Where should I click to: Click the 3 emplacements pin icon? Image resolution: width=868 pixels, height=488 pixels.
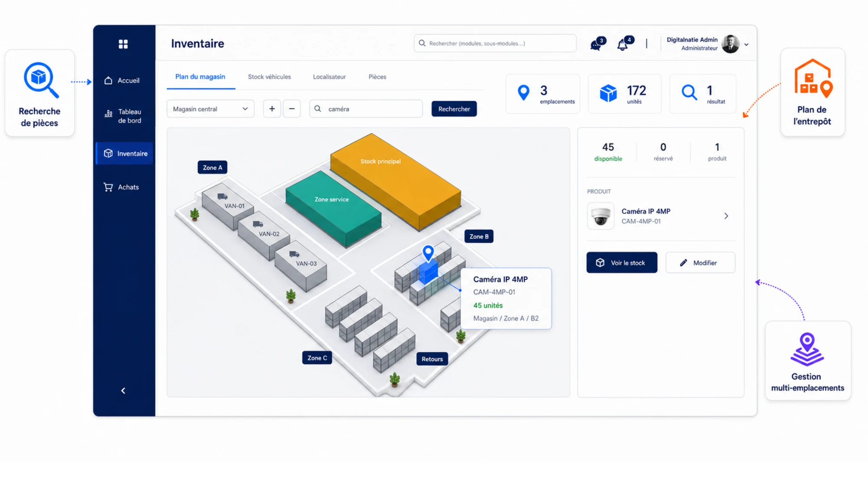tap(524, 92)
